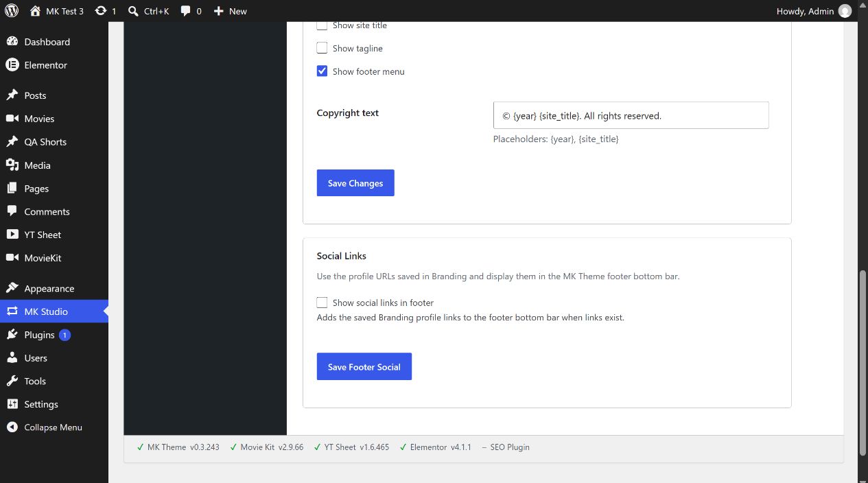Viewport: 868px width, 483px height.
Task: Open the Dashboard menu item
Action: coord(54,42)
